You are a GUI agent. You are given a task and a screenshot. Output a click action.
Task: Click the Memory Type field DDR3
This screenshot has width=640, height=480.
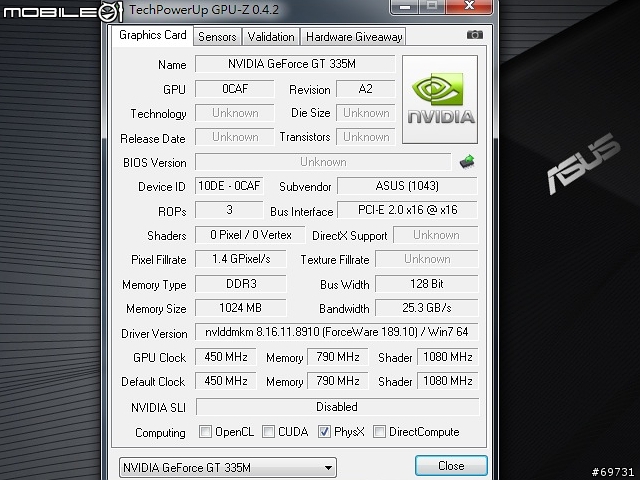click(x=240, y=284)
